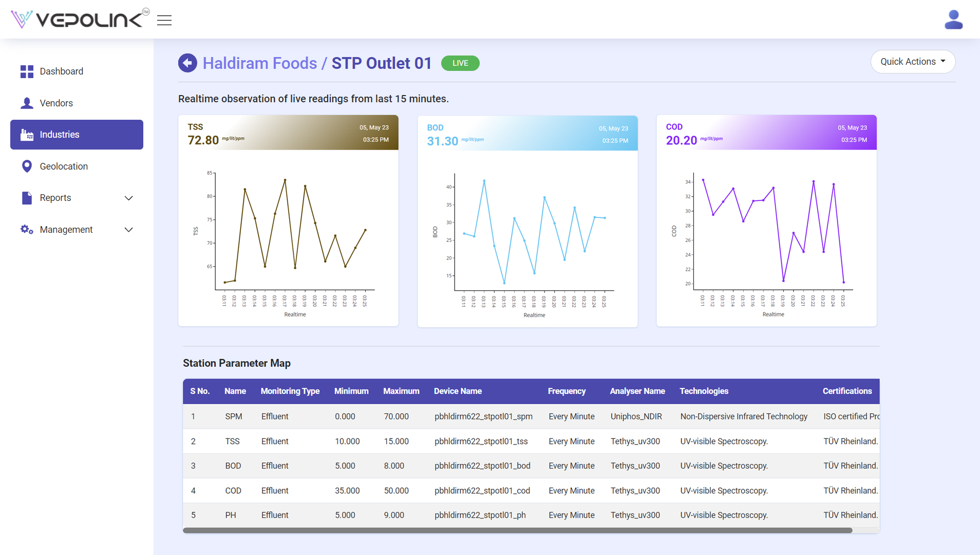Click device name pbhldirm622_stpotl01_cod
Screen dimensions: 980x555
click(x=482, y=491)
